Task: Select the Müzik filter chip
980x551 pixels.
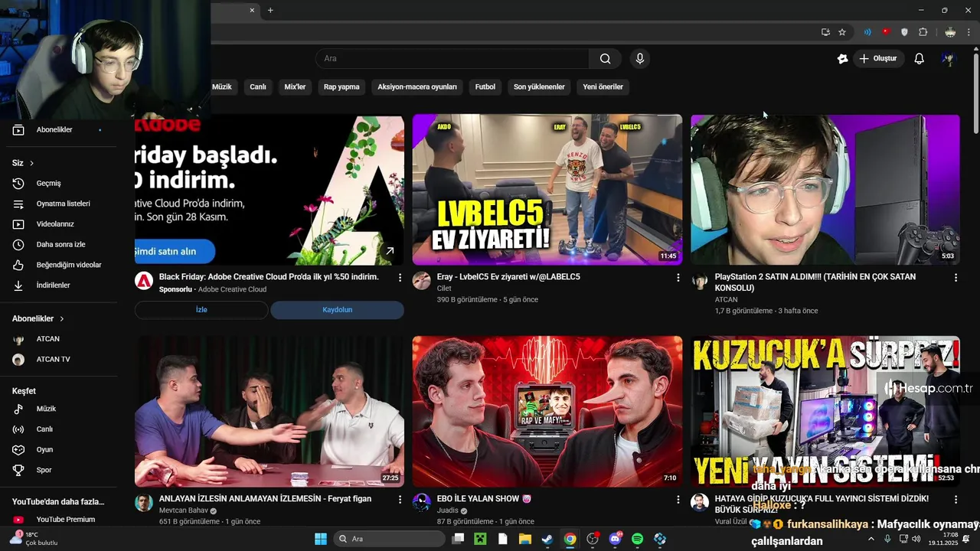Action: click(221, 87)
